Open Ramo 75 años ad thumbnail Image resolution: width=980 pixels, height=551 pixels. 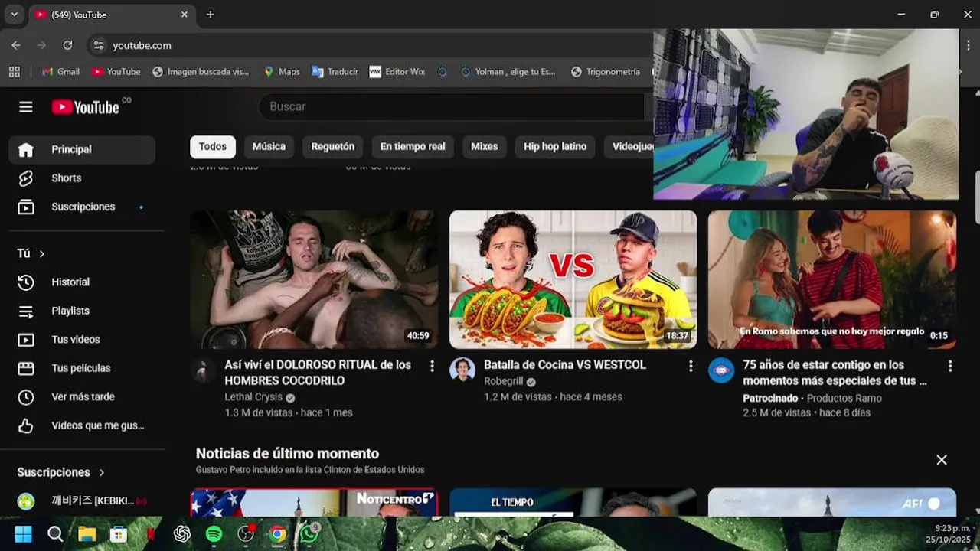click(x=832, y=280)
